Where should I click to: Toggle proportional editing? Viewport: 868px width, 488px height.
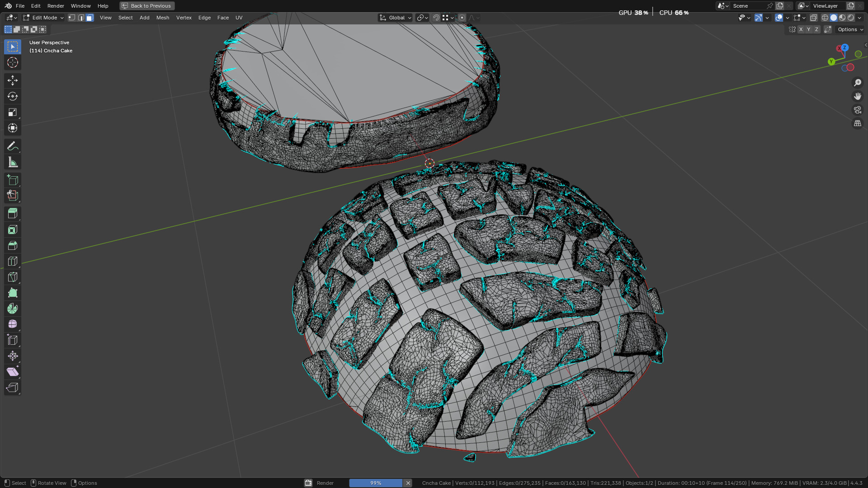[x=462, y=18]
